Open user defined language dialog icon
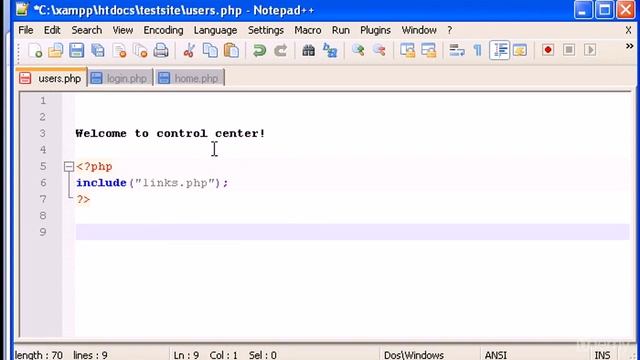640x360 pixels. click(x=520, y=51)
